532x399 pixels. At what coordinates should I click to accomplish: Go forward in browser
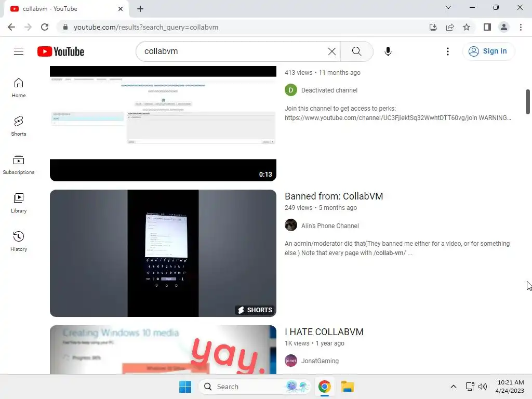coord(28,27)
